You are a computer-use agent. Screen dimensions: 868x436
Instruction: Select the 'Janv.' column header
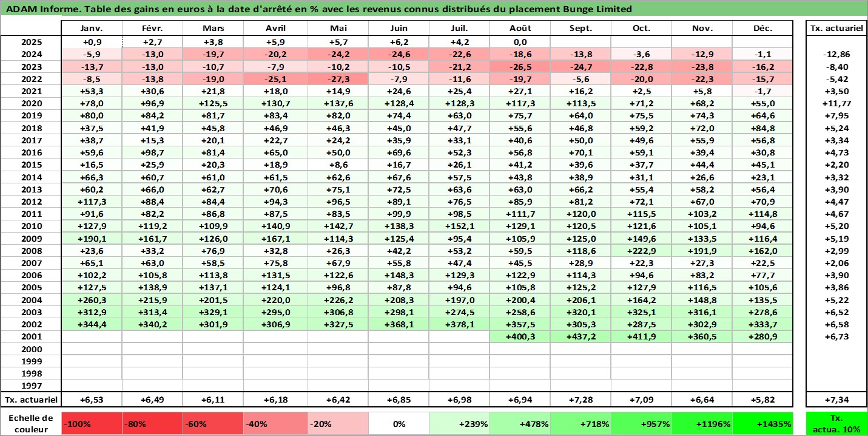(x=92, y=29)
